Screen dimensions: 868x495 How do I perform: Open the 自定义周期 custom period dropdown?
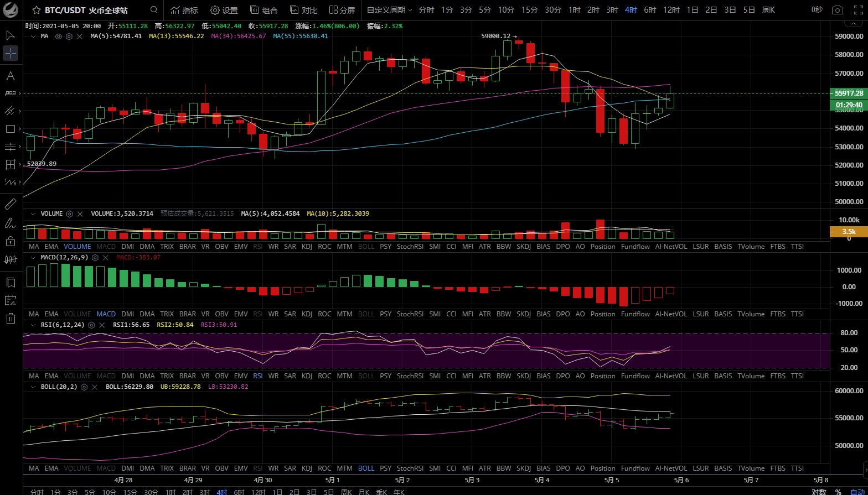tap(389, 10)
